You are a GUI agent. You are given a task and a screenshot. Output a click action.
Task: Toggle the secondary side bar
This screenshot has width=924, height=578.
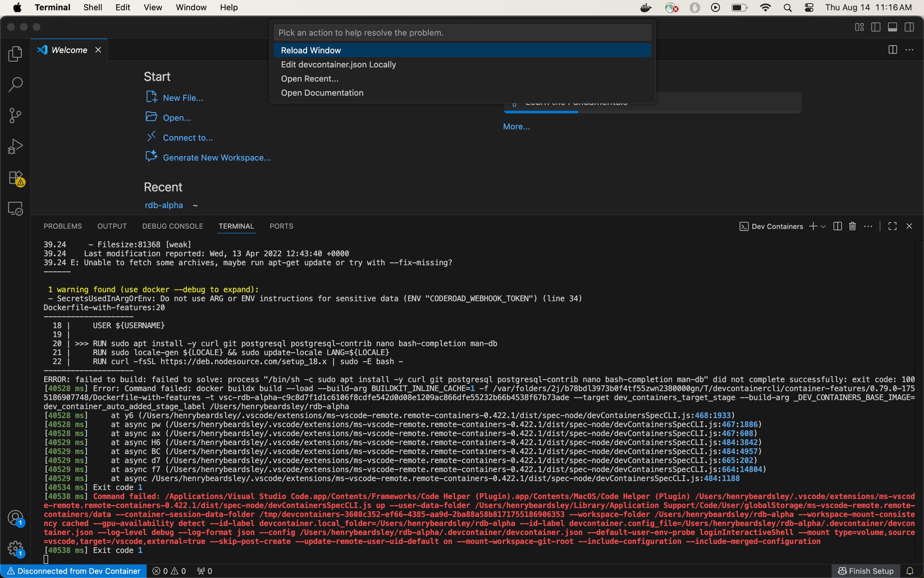tap(910, 27)
